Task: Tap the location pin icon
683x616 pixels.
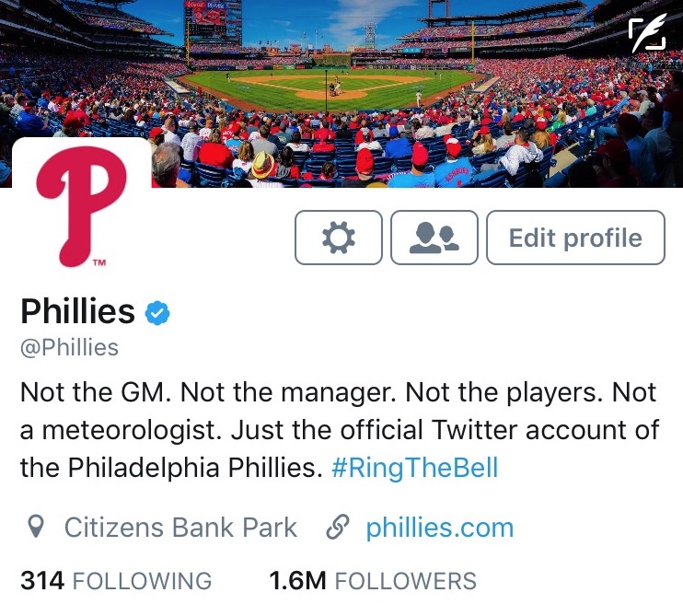Action: coord(37,528)
